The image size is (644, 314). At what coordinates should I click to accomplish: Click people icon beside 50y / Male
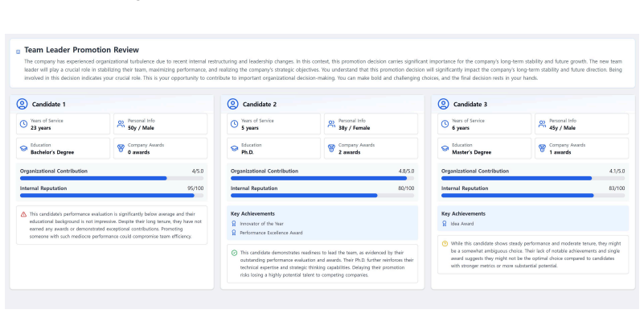pyautogui.click(x=121, y=124)
